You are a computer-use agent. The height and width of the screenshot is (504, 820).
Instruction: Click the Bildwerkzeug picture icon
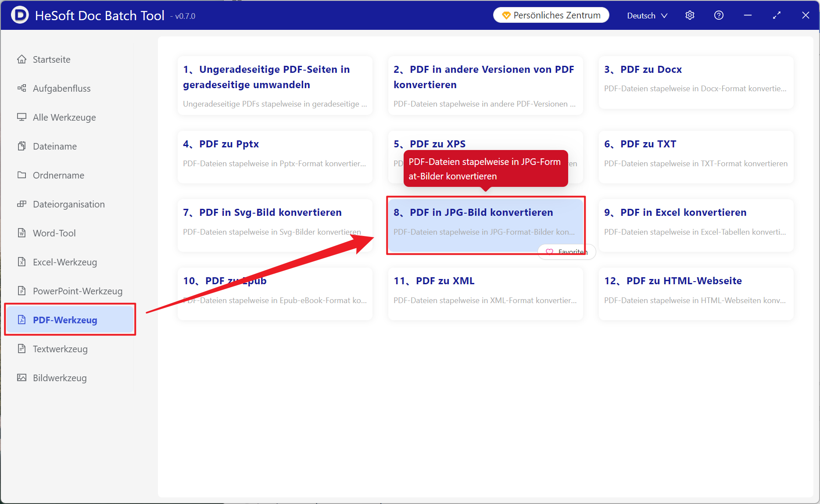coord(21,378)
